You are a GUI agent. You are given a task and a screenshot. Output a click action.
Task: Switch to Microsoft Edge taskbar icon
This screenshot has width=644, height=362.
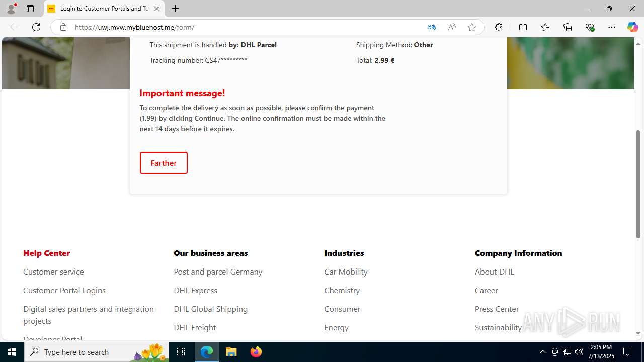[207, 352]
